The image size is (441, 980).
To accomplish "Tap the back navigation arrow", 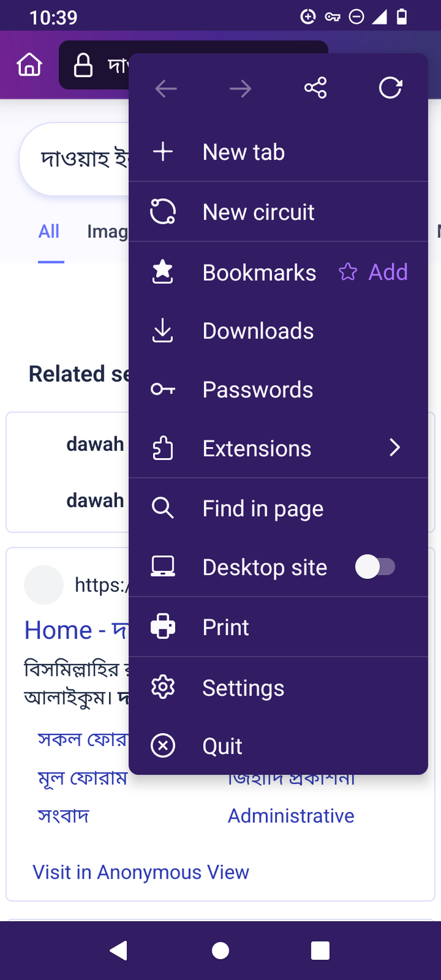I will click(165, 88).
